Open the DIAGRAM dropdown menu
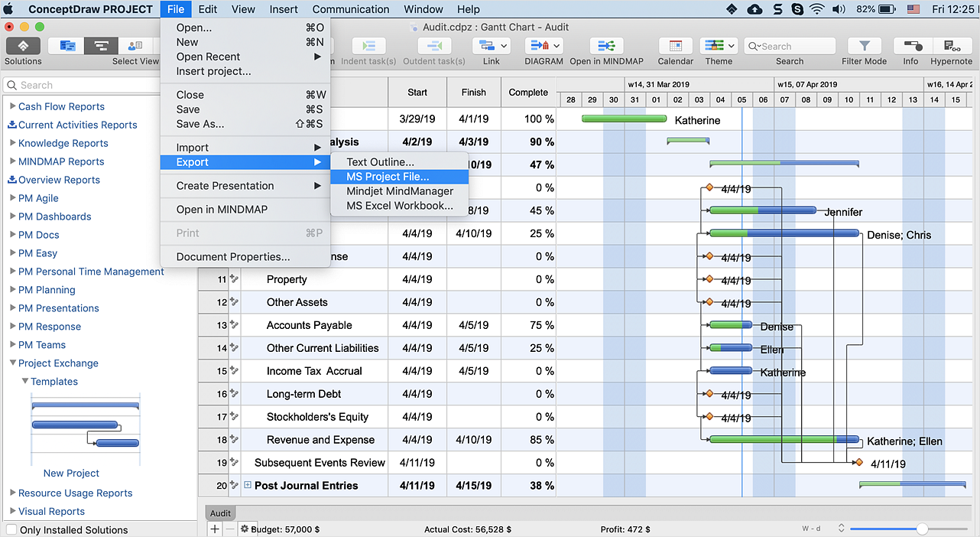Image resolution: width=980 pixels, height=537 pixels. (x=544, y=46)
